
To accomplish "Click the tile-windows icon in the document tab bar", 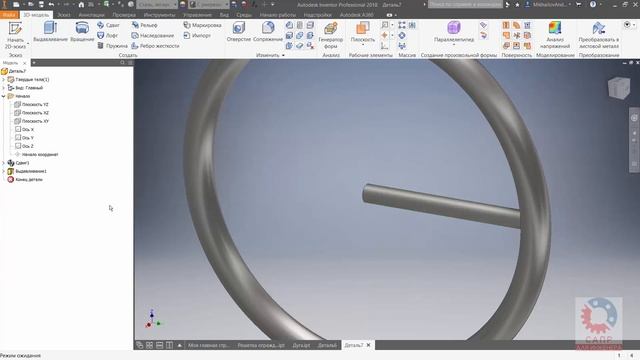I will [x=149, y=345].
